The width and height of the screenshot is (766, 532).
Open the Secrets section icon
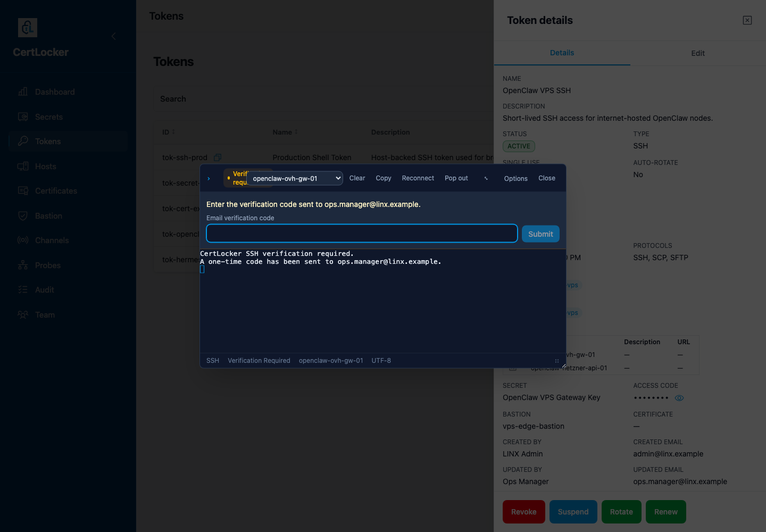tap(23, 117)
